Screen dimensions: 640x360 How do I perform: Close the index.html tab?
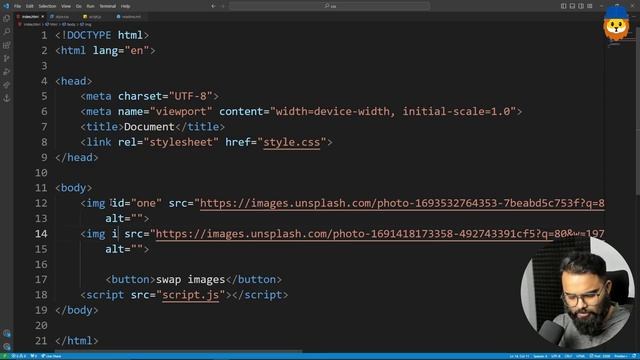pyautogui.click(x=42, y=17)
